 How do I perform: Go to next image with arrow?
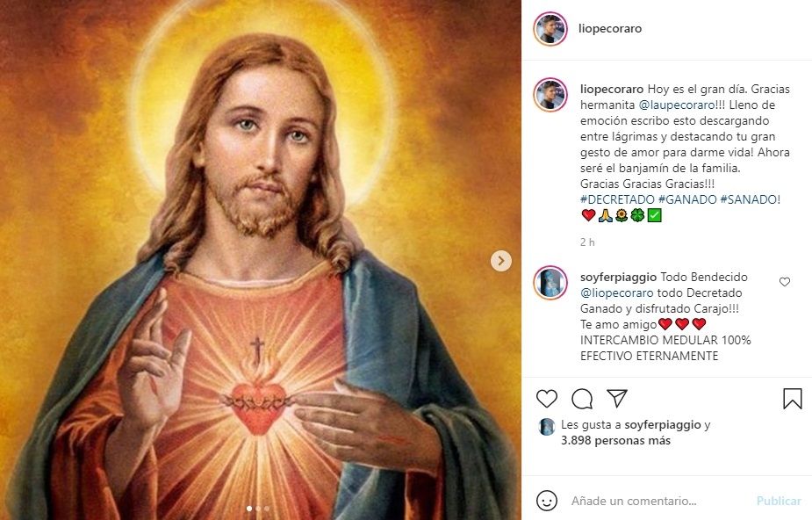coord(501,260)
